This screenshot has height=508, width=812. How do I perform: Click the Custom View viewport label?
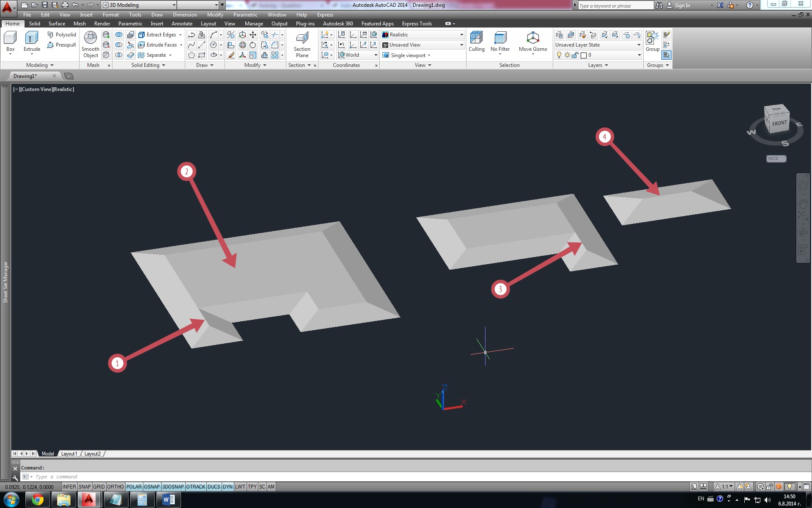tap(36, 89)
